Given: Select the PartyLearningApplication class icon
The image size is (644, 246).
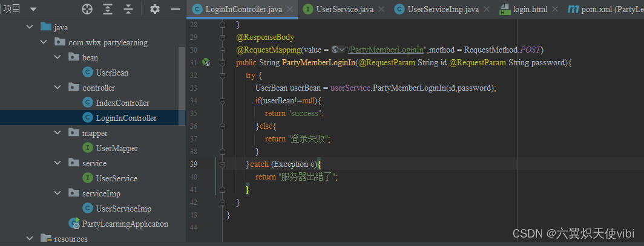Looking at the screenshot, I should pyautogui.click(x=74, y=224).
